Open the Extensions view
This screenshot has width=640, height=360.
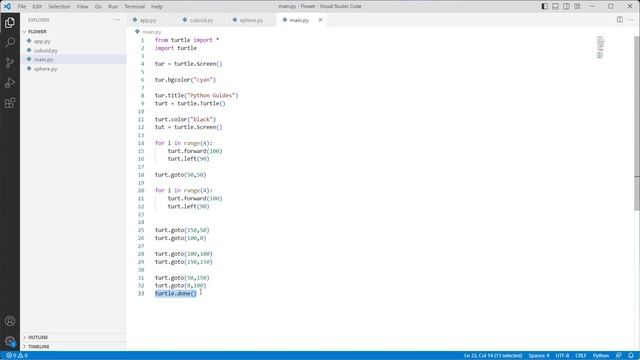[x=10, y=102]
